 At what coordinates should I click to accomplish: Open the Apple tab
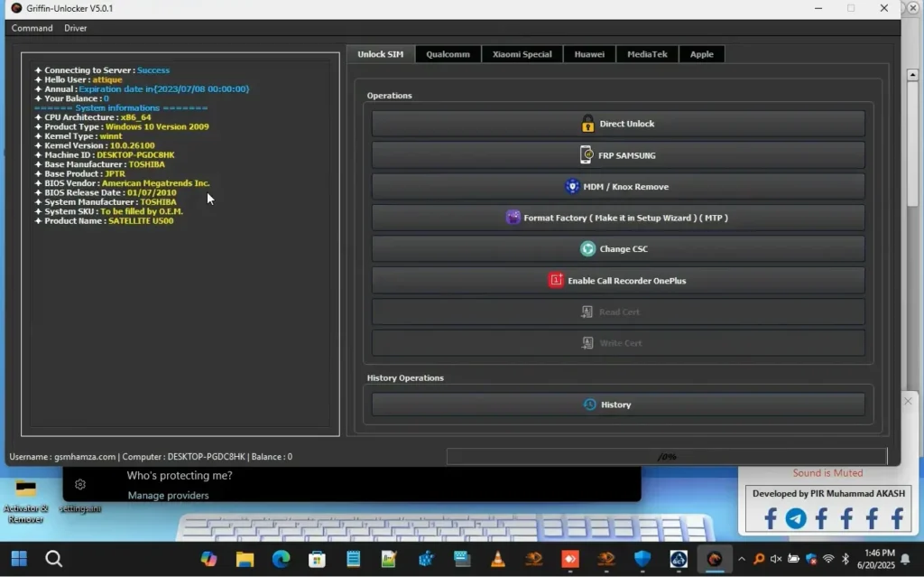click(x=701, y=54)
